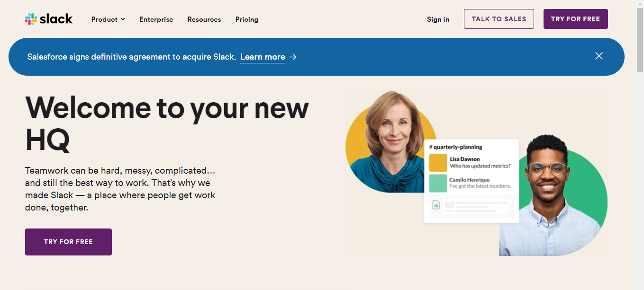Click the scrollbar up arrow
Screen dimensions: 644x290
coord(640,4)
